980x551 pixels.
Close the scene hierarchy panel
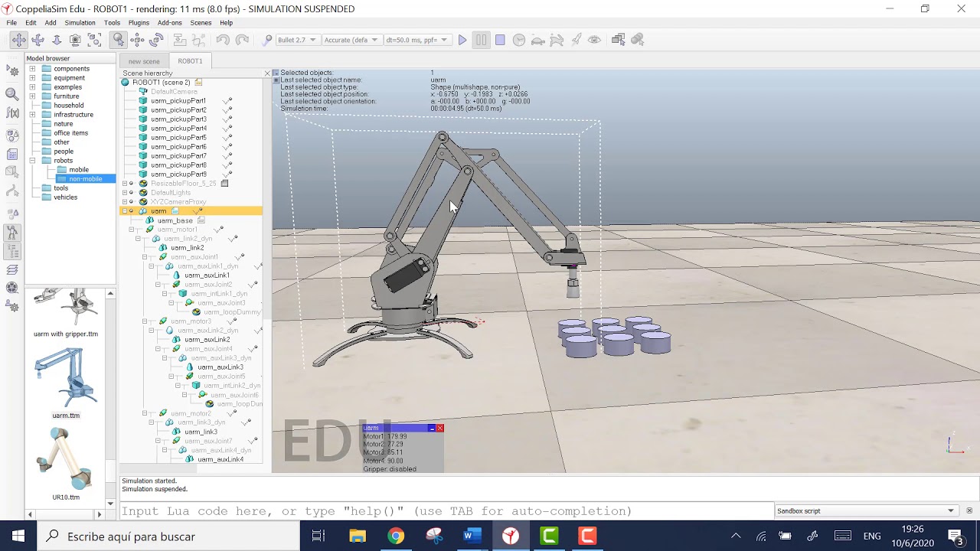pos(266,73)
